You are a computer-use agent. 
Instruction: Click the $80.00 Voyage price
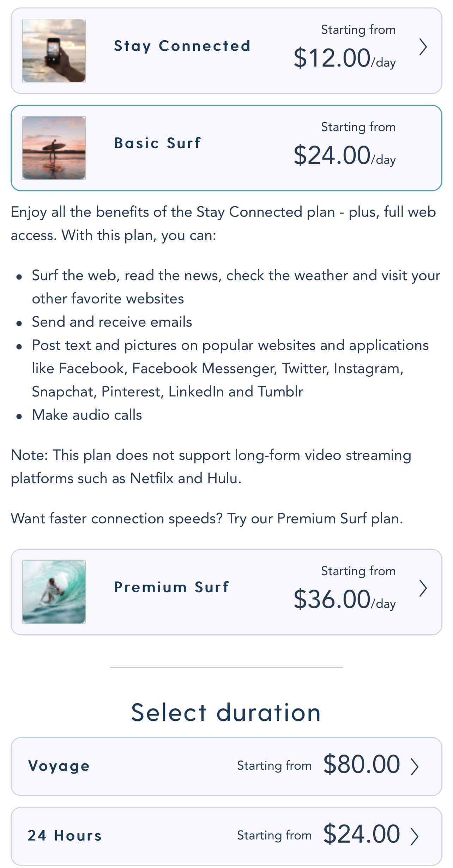(362, 764)
